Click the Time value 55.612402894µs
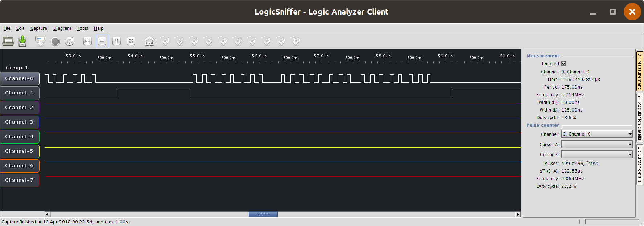The width and height of the screenshot is (644, 226). 581,80
